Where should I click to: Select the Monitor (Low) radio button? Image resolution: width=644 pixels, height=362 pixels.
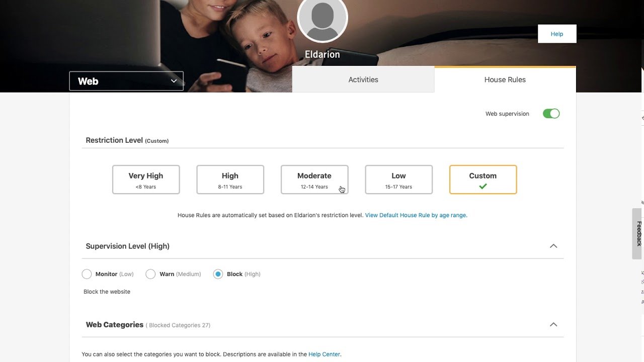click(87, 274)
